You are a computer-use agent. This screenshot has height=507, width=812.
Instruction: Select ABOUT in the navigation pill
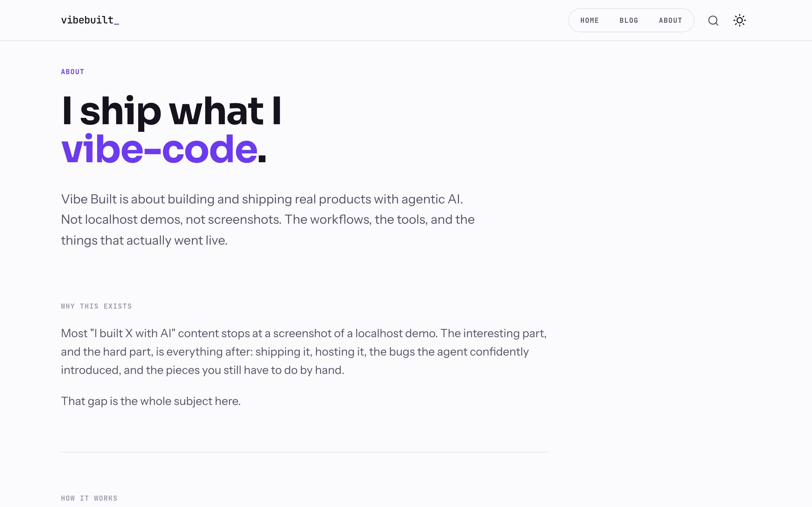pyautogui.click(x=671, y=21)
